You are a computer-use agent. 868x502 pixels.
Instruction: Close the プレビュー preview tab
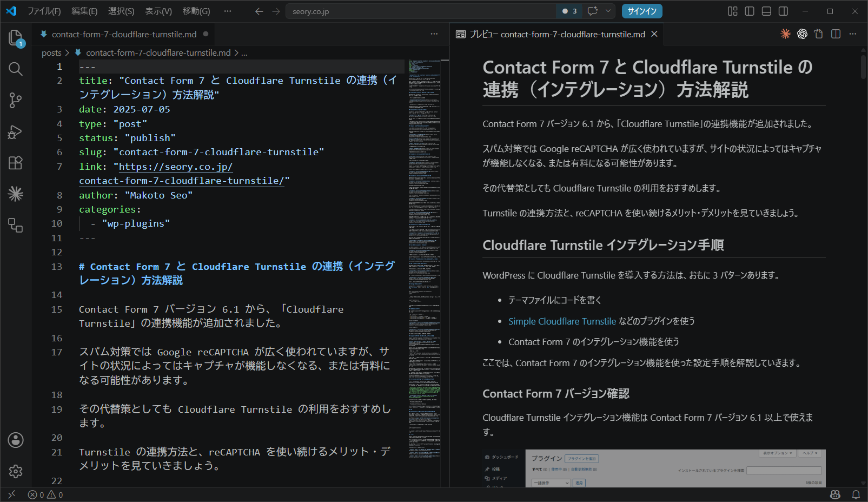click(654, 34)
